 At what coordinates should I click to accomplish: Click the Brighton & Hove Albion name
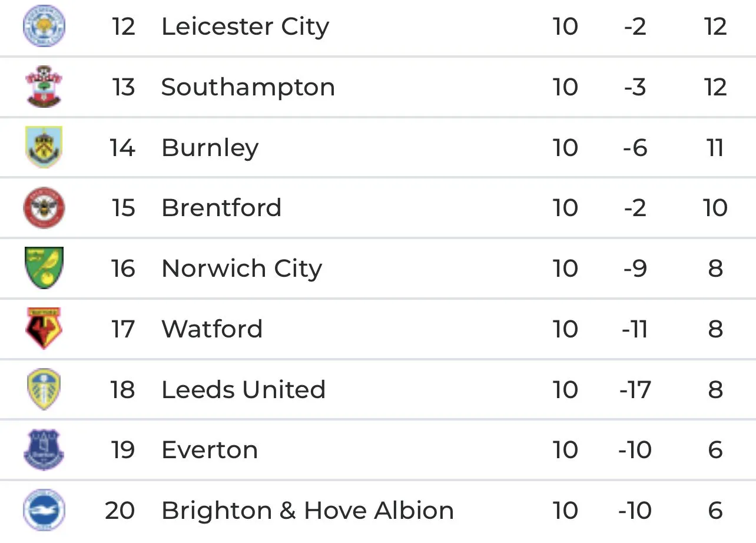coord(307,511)
